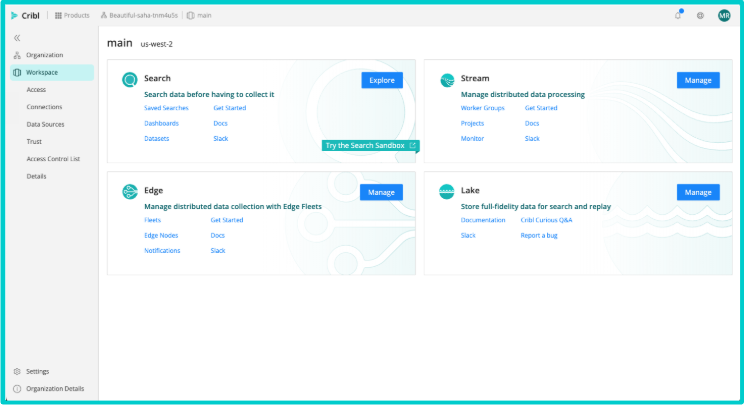Click the Edge product icon
744x405 pixels.
tap(129, 192)
